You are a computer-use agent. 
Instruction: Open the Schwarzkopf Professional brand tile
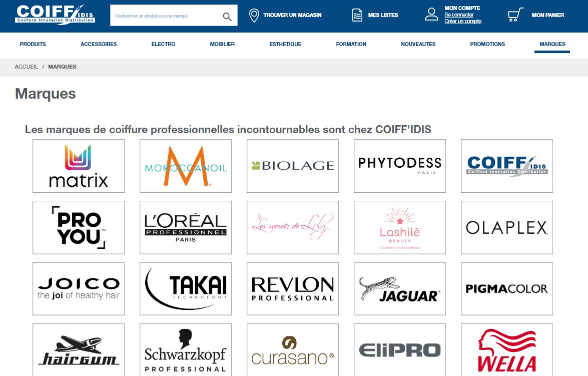pos(186,350)
